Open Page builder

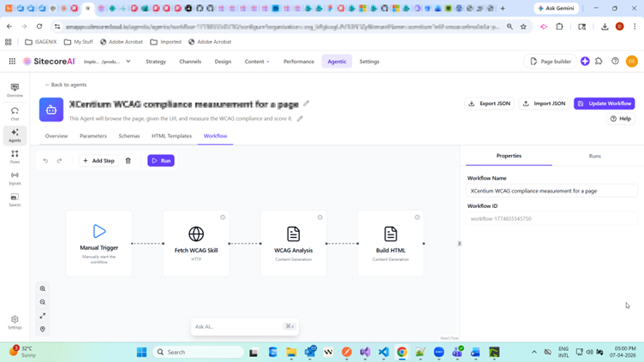551,62
